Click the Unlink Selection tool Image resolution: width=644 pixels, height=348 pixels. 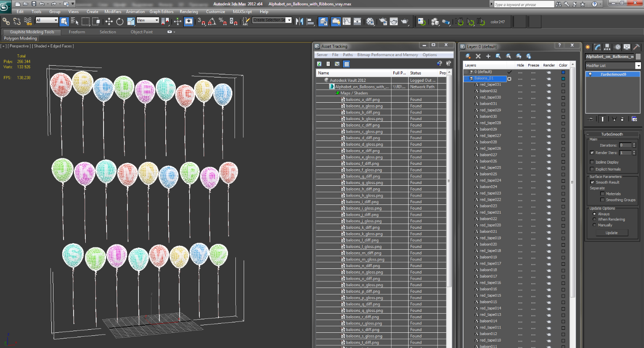pos(17,21)
